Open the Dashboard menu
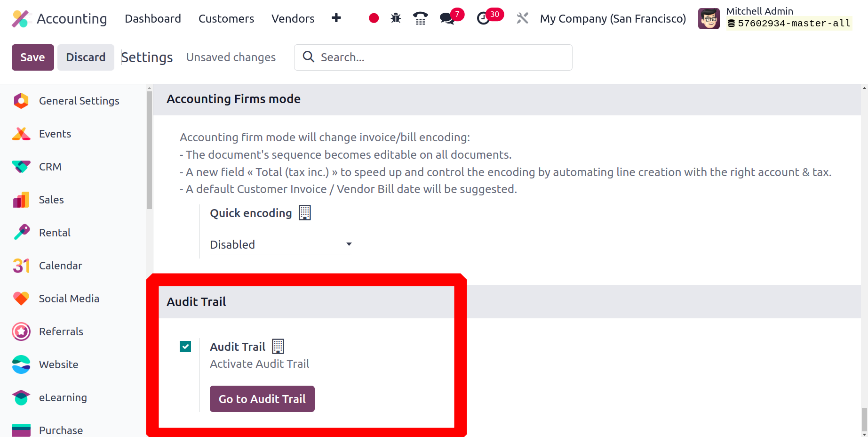Image resolution: width=868 pixels, height=437 pixels. (x=153, y=18)
